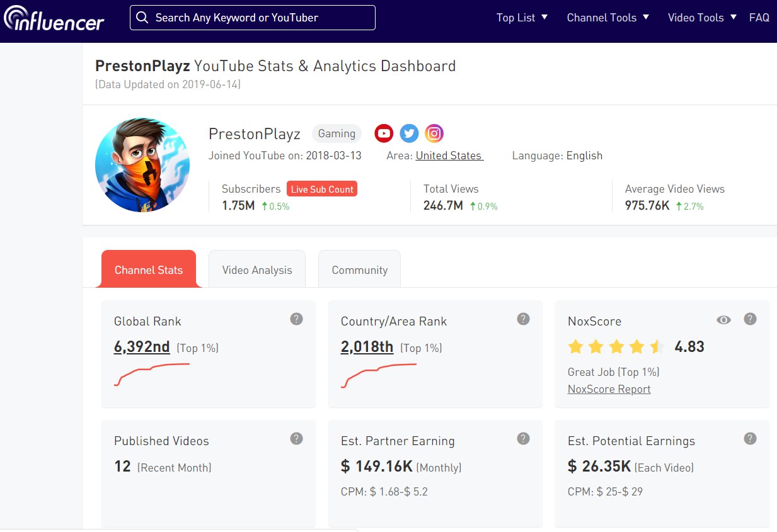Viewport: 777px width, 532px height.
Task: Expand the Video Tools dropdown menu
Action: [703, 18]
